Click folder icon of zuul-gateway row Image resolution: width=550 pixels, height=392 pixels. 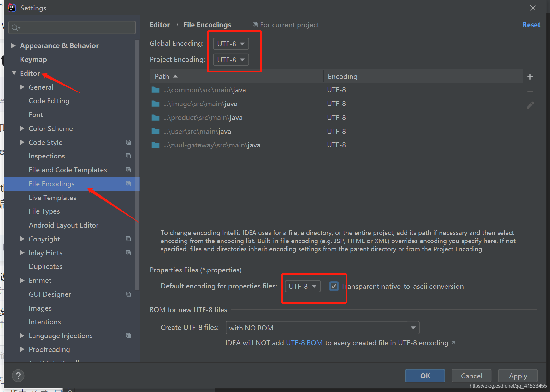(156, 145)
